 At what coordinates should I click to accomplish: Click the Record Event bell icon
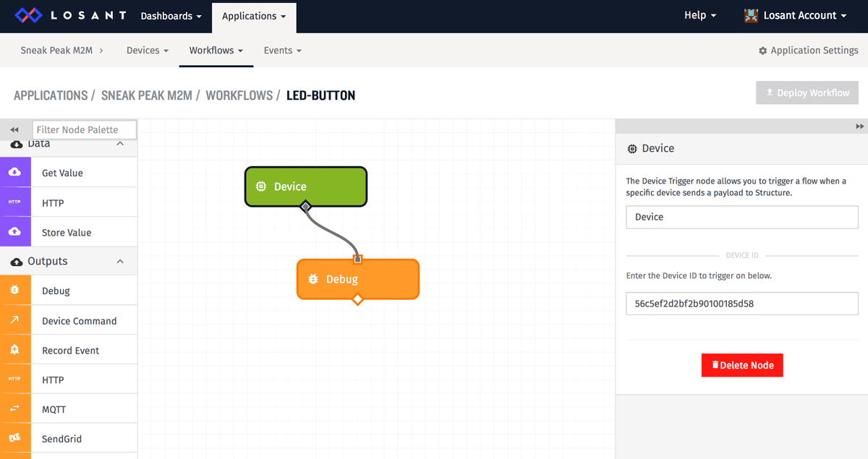[x=15, y=350]
